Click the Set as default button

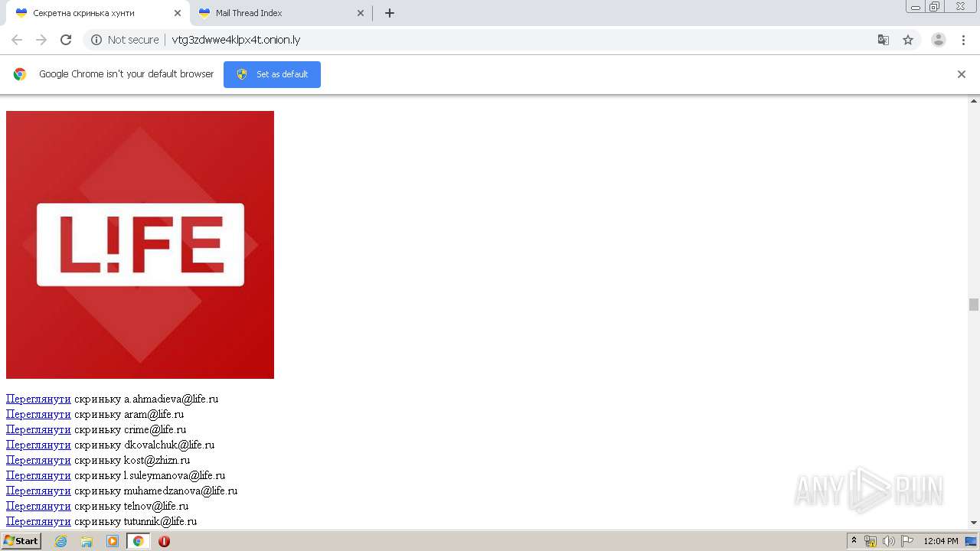click(x=272, y=74)
